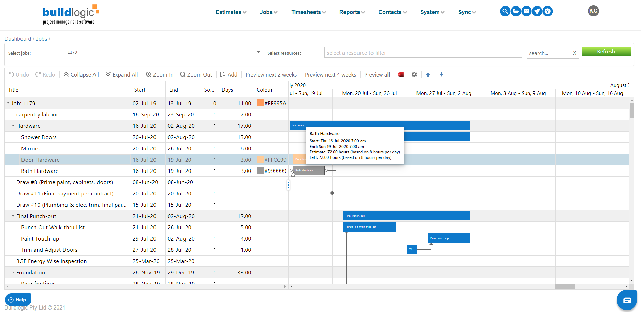This screenshot has width=644, height=316.
Task: Collapse the Hardware task group
Action: tap(13, 126)
